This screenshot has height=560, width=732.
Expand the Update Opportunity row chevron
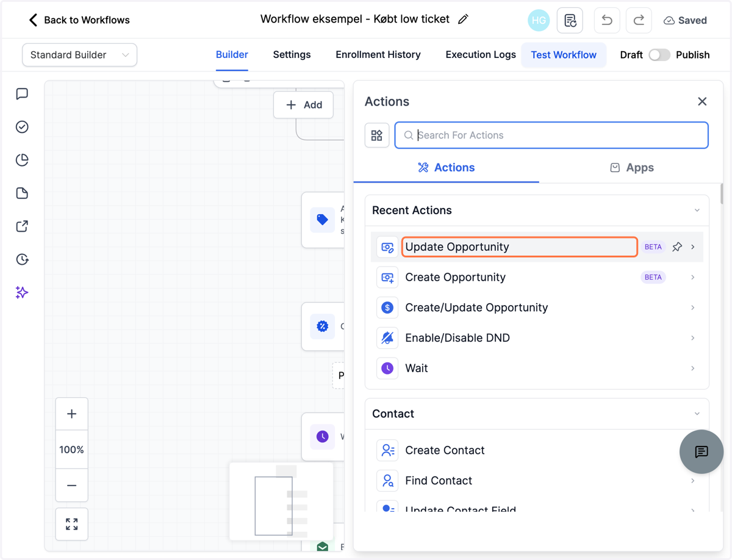[x=693, y=247]
